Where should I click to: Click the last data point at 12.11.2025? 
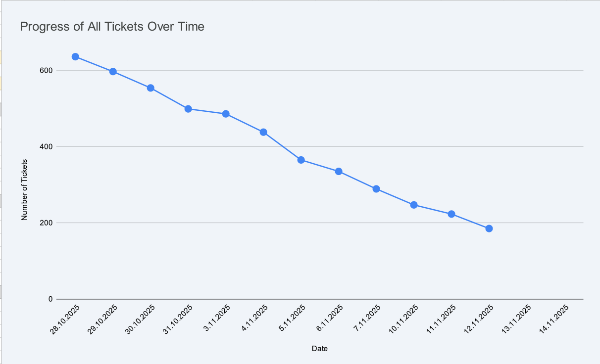point(489,228)
